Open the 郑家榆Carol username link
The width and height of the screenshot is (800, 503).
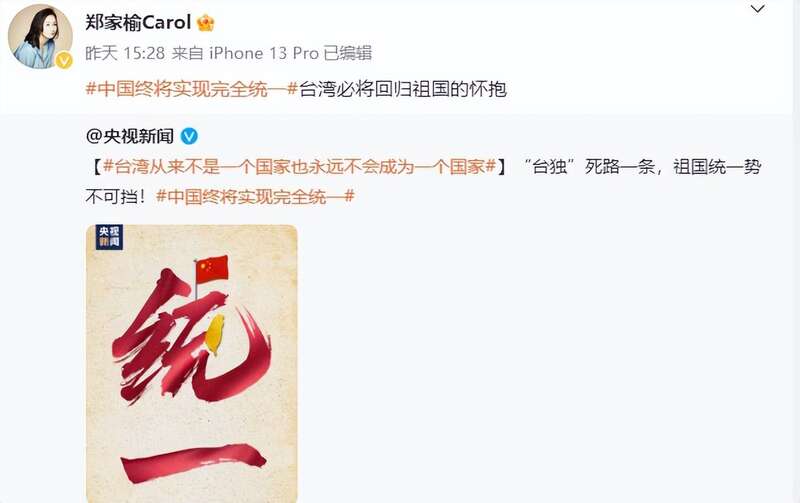click(138, 22)
